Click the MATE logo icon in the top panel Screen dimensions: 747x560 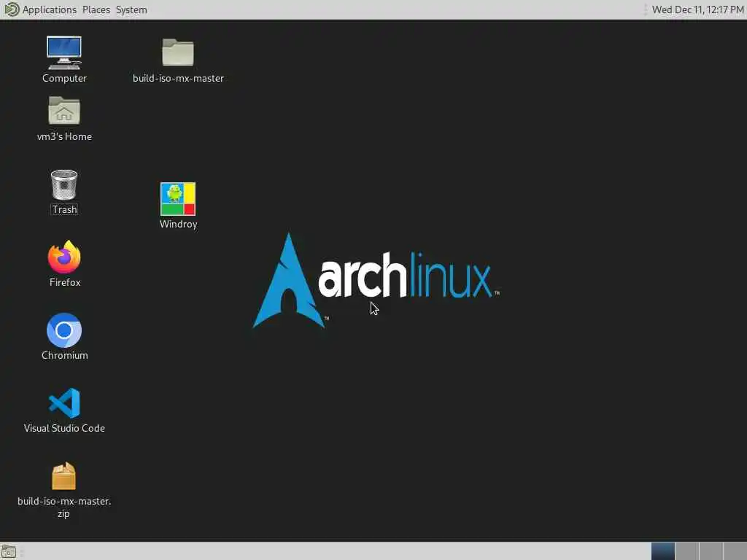pos(12,9)
